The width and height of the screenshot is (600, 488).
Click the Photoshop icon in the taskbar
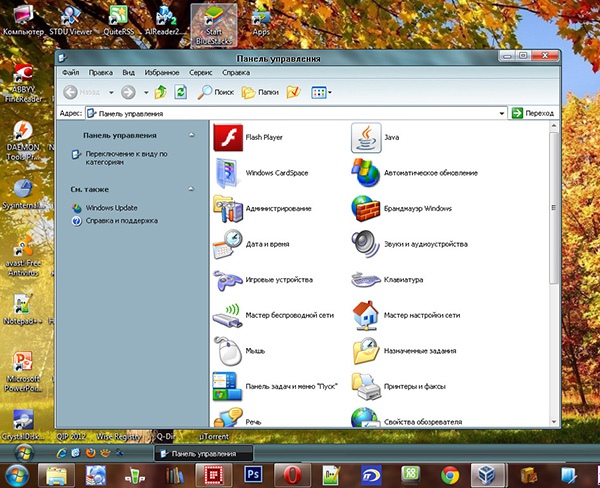pyautogui.click(x=253, y=472)
